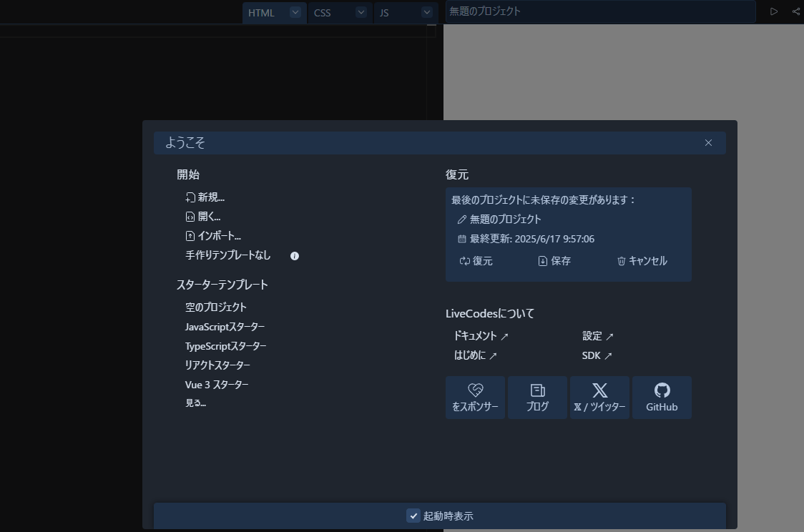Select the JavaScriptスターター template

pos(225,327)
